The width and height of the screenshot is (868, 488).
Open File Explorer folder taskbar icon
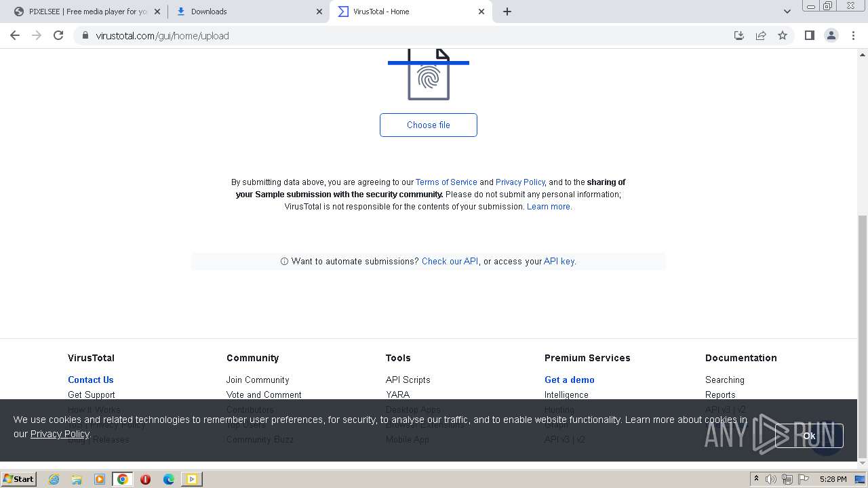(x=77, y=479)
